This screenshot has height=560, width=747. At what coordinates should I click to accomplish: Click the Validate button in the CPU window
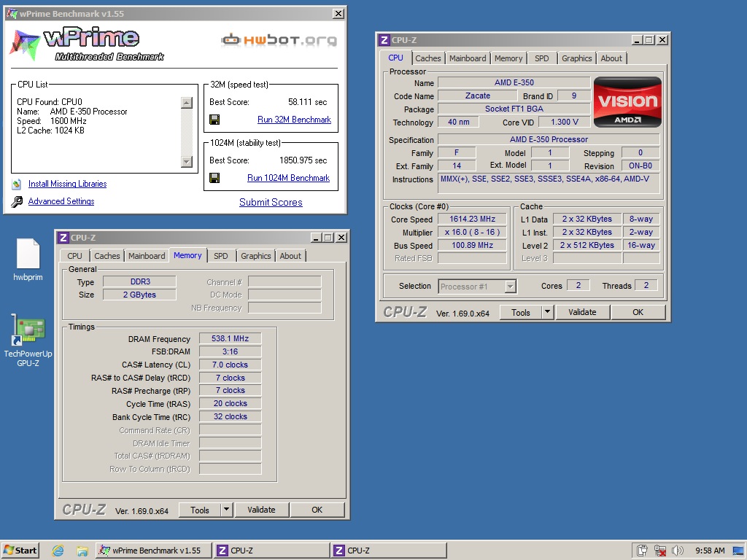(x=582, y=312)
